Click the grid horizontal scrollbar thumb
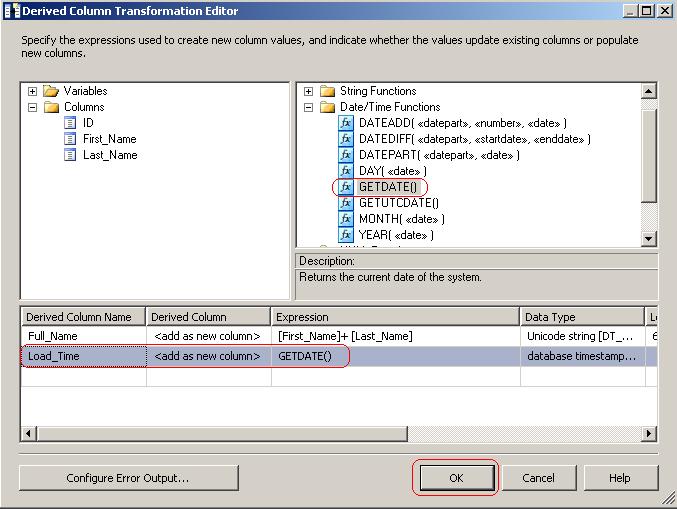 pyautogui.click(x=222, y=433)
